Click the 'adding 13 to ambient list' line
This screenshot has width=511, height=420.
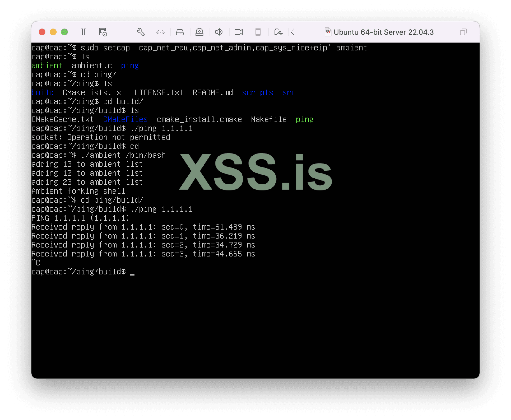(x=87, y=164)
